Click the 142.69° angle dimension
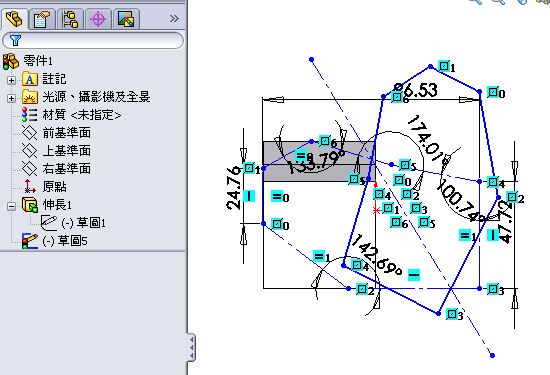Screen dimensions: 550x375 coord(376,255)
